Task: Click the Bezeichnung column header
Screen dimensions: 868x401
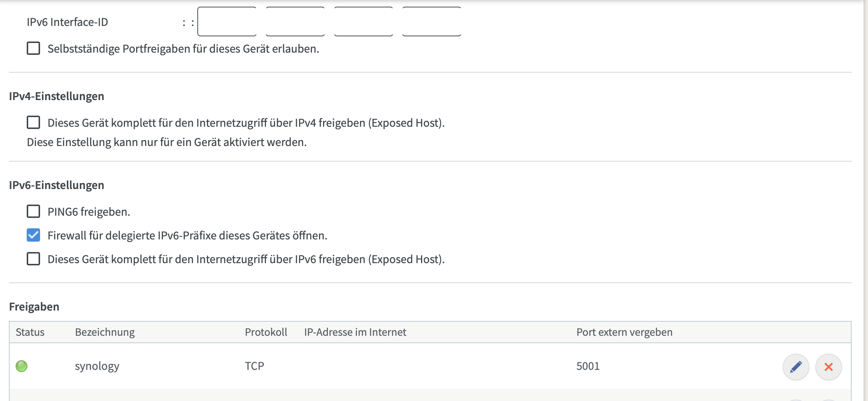Action: tap(105, 332)
